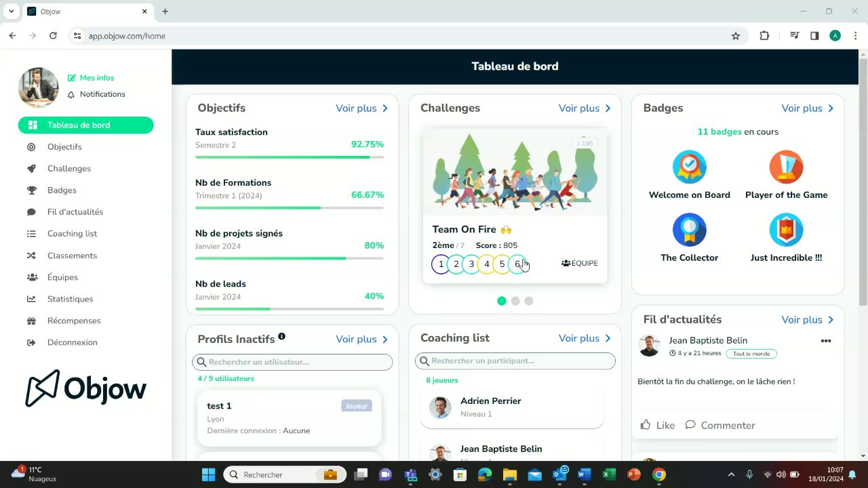Select step 1 circle on Team On Fire
The height and width of the screenshot is (488, 868).
point(441,264)
